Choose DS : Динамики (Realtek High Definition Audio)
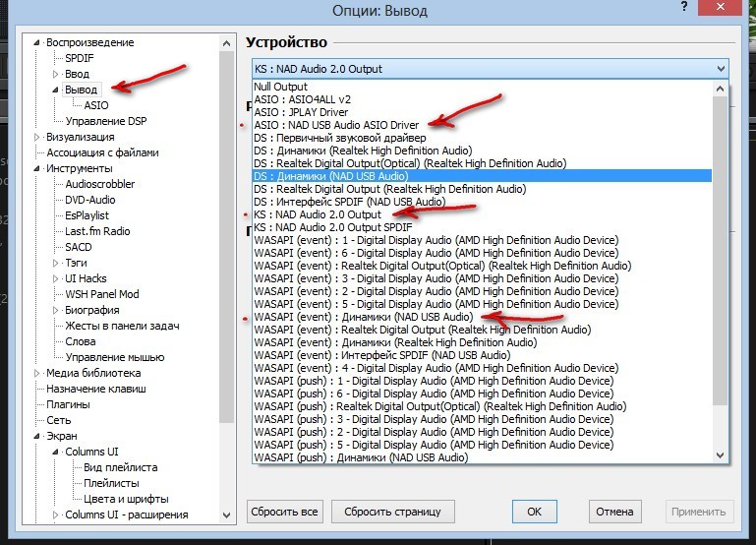 [482, 151]
